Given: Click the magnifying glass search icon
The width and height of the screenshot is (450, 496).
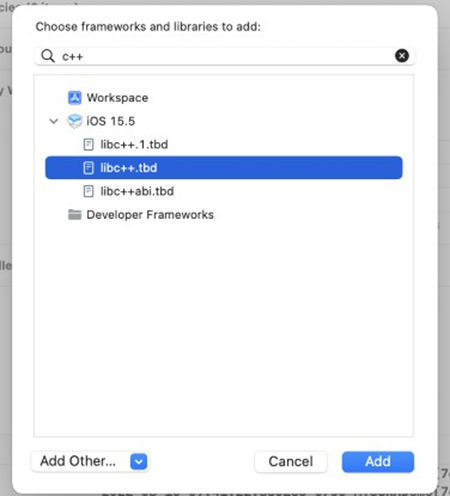Looking at the screenshot, I should pyautogui.click(x=48, y=56).
